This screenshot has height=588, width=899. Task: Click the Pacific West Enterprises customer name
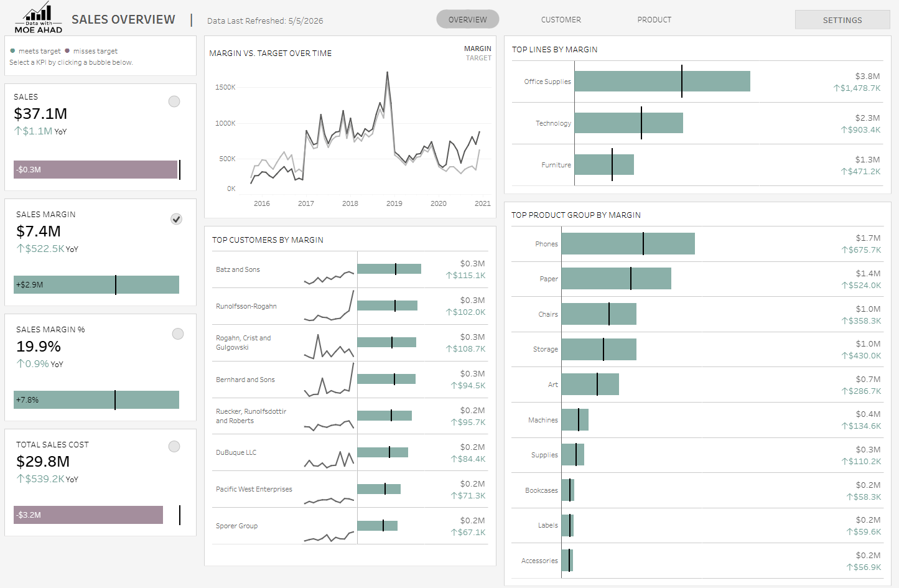coord(254,489)
